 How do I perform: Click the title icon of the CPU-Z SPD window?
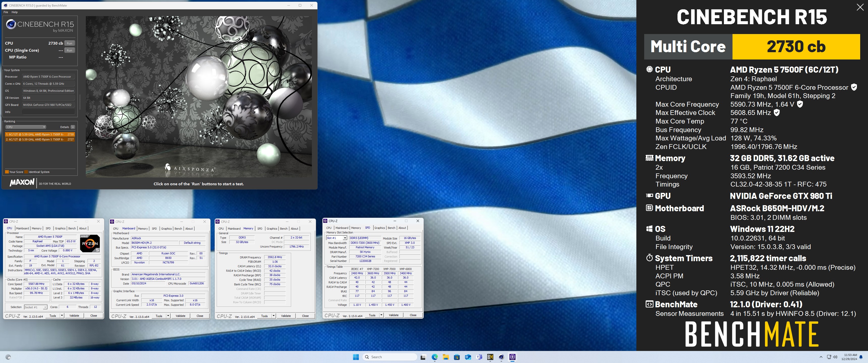pyautogui.click(x=325, y=221)
